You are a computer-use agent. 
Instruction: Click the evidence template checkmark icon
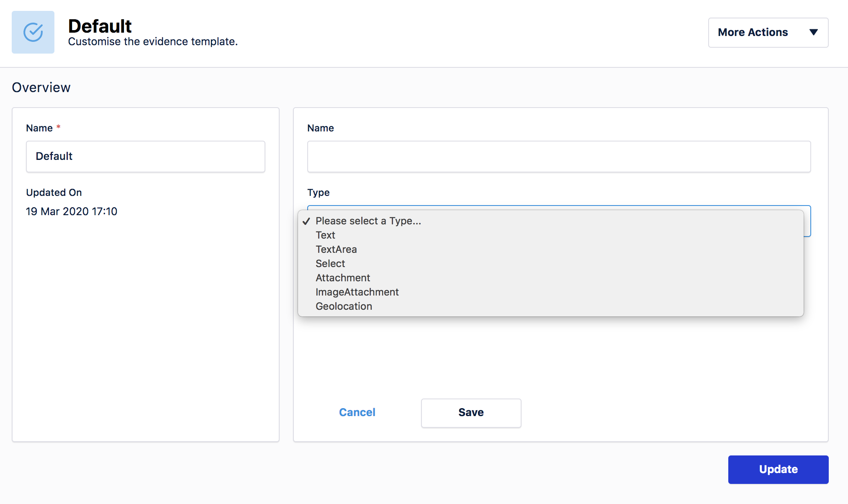pos(33,32)
